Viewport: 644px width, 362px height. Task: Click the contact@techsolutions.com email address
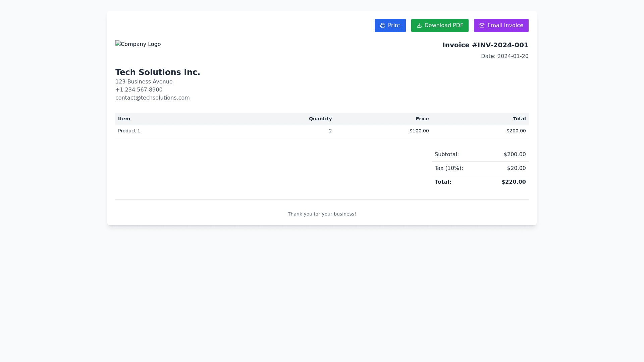point(152,98)
